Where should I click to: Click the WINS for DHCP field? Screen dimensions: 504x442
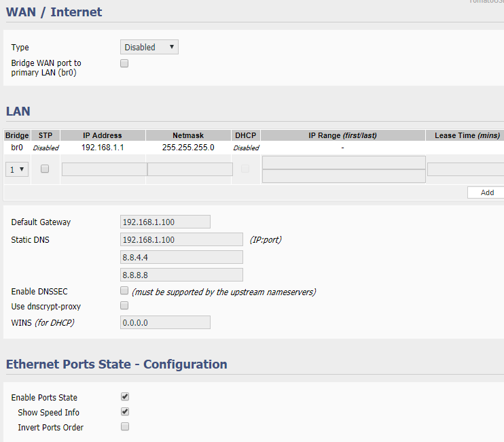[165, 322]
